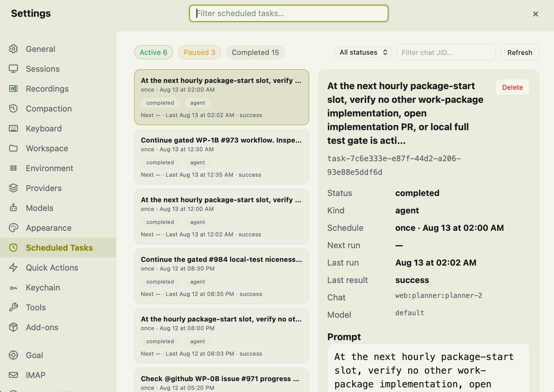Click the chat value web:planner:planner-2
Image resolution: width=554 pixels, height=392 pixels.
pos(439,295)
